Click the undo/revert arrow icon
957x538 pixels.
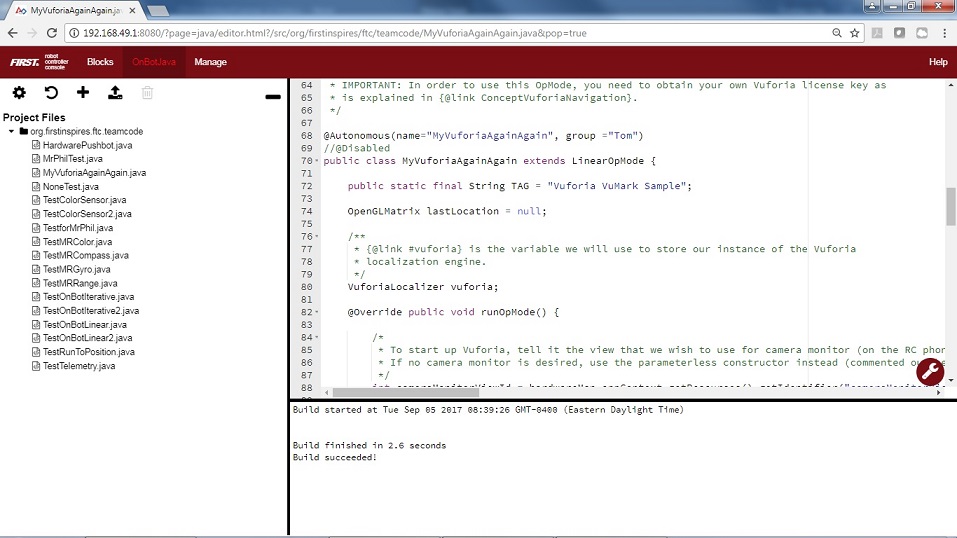point(51,93)
